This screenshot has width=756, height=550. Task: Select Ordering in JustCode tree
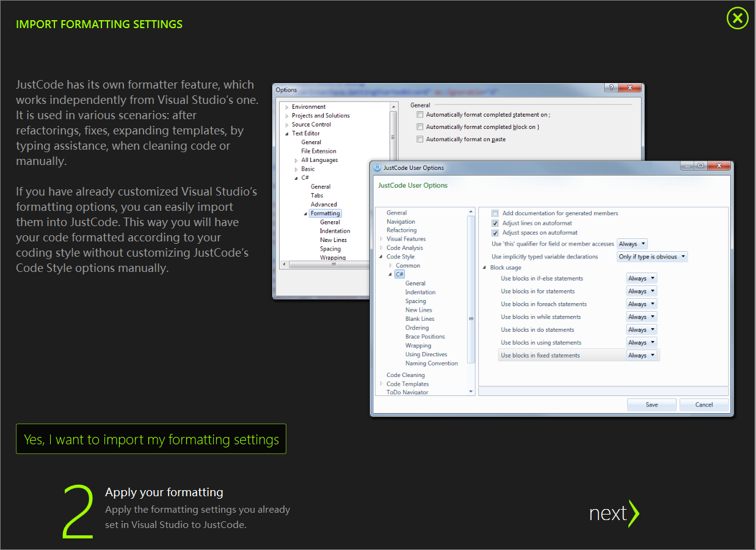coord(417,328)
